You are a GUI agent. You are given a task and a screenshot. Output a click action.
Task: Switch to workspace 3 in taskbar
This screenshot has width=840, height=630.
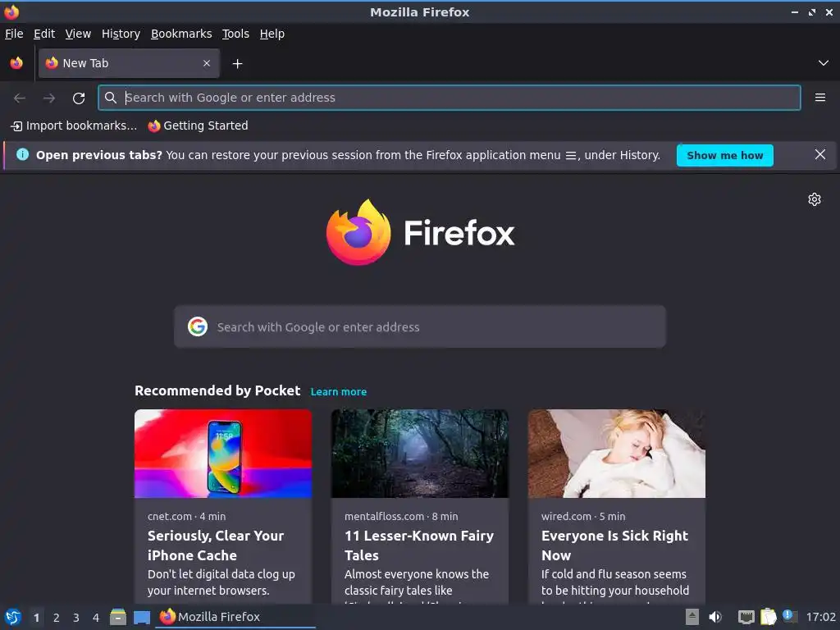coord(76,618)
